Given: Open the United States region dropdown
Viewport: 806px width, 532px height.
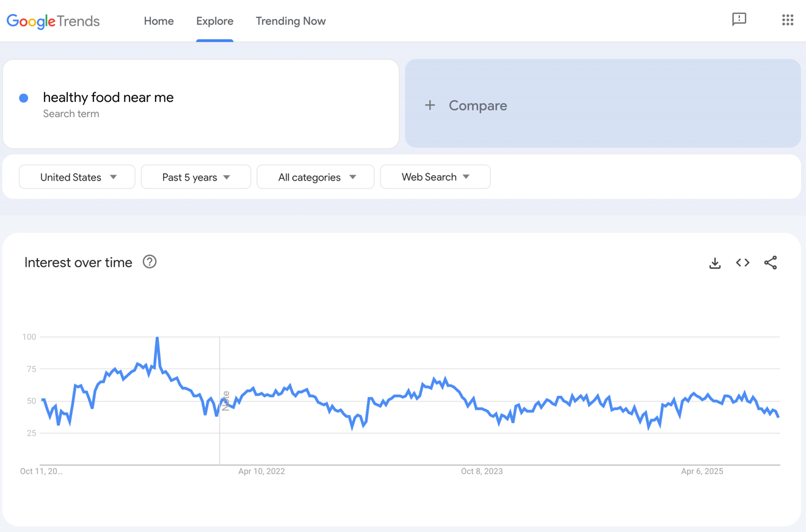Looking at the screenshot, I should [x=76, y=177].
